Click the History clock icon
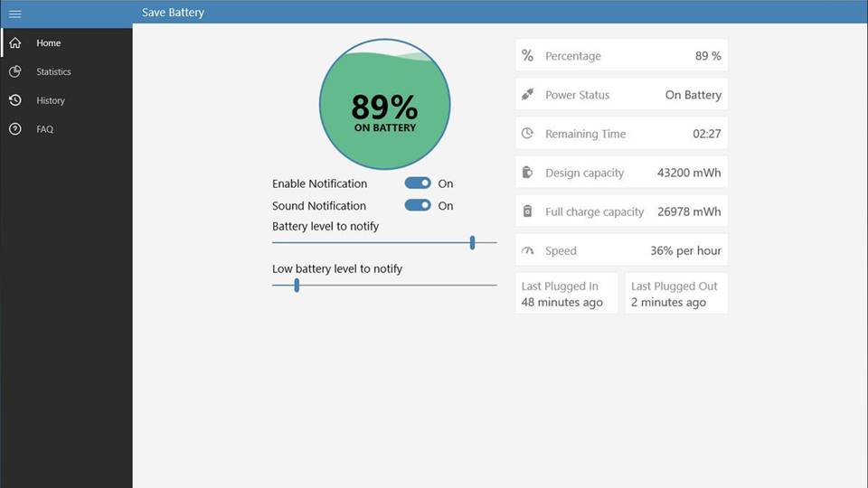The width and height of the screenshot is (868, 488). [14, 100]
